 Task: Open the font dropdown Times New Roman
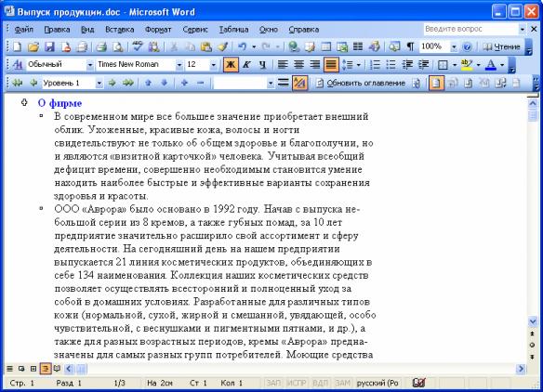[179, 65]
